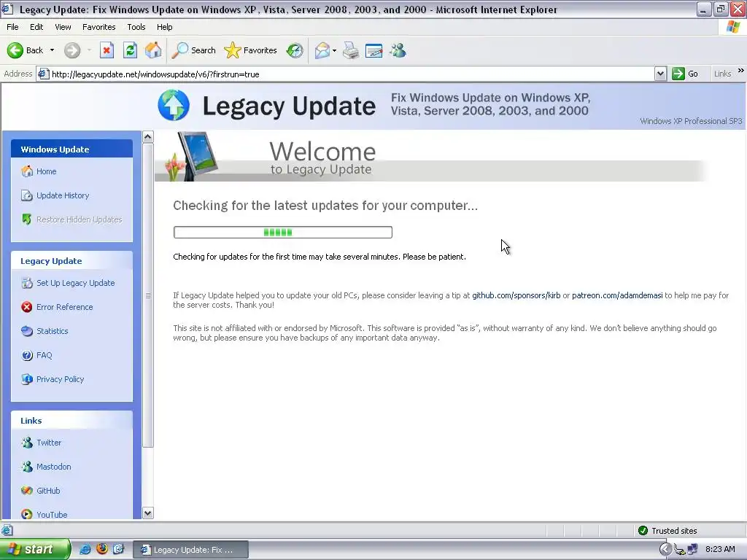Image resolution: width=747 pixels, height=560 pixels.
Task: Expand the Links toolbar chevron
Action: point(741,71)
